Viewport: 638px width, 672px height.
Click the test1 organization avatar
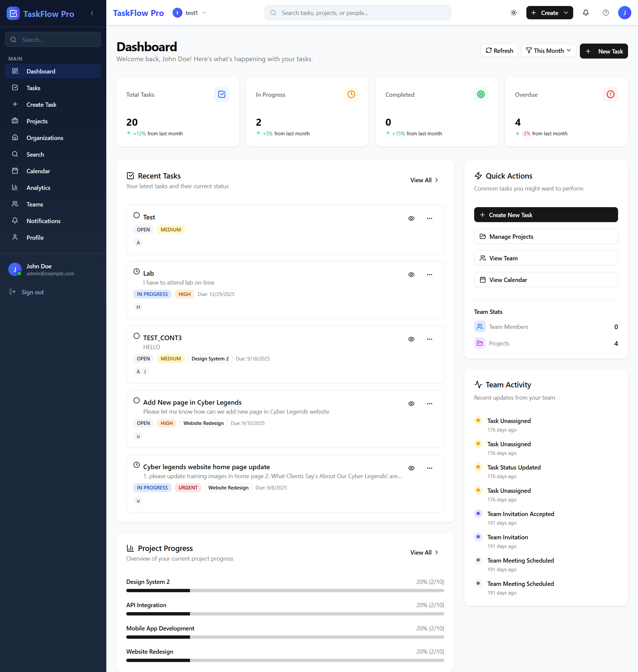[177, 13]
